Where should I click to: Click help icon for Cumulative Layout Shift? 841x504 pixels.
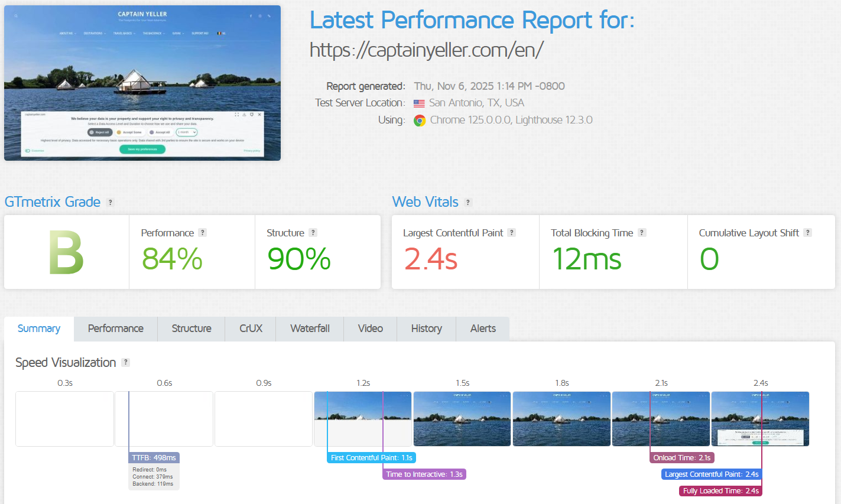click(808, 233)
